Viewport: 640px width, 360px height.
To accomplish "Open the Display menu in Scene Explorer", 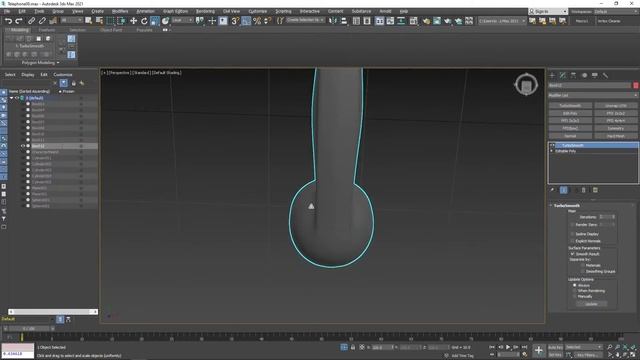I will click(x=28, y=75).
